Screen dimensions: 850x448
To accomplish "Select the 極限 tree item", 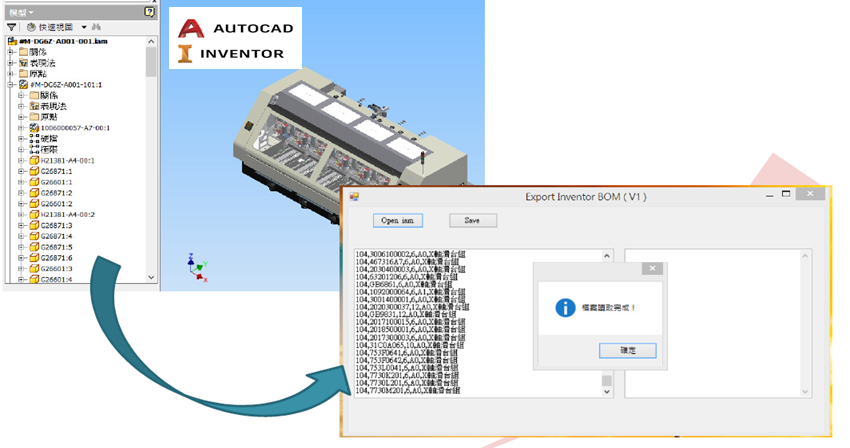I will [x=49, y=150].
